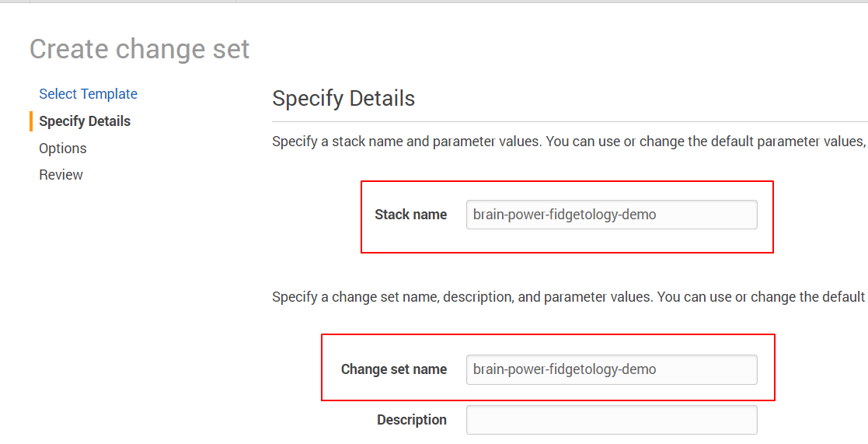This screenshot has height=444, width=868.
Task: Click the orange active-step indicator bar
Action: [x=31, y=121]
